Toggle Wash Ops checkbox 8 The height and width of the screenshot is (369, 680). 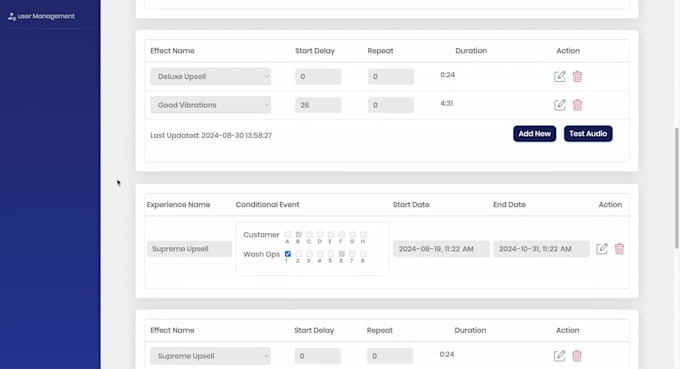coord(363,254)
